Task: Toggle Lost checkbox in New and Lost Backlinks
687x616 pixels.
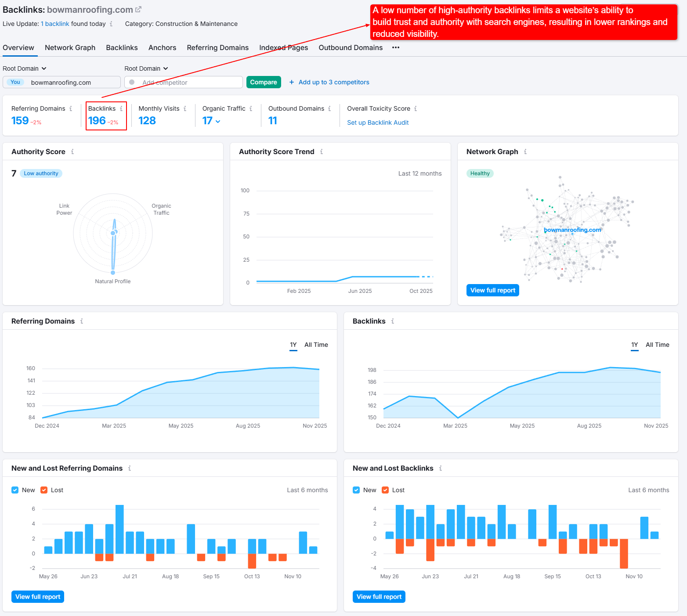Action: pos(385,490)
